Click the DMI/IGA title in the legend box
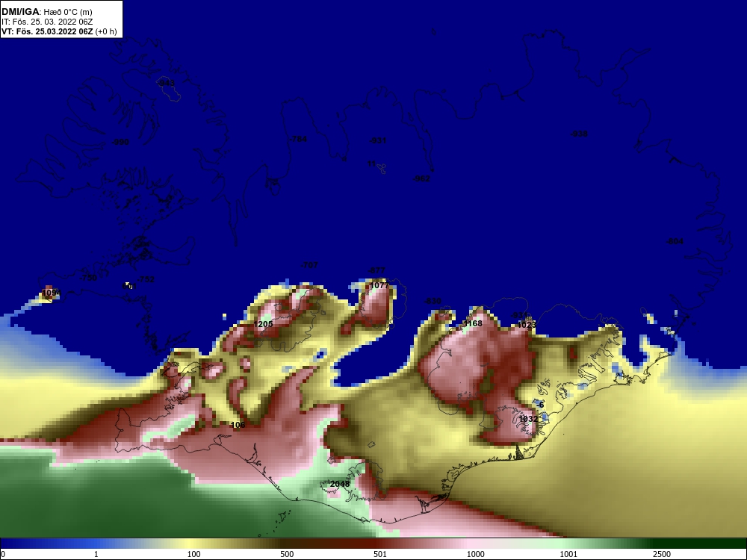The height and width of the screenshot is (560, 747). [20, 11]
